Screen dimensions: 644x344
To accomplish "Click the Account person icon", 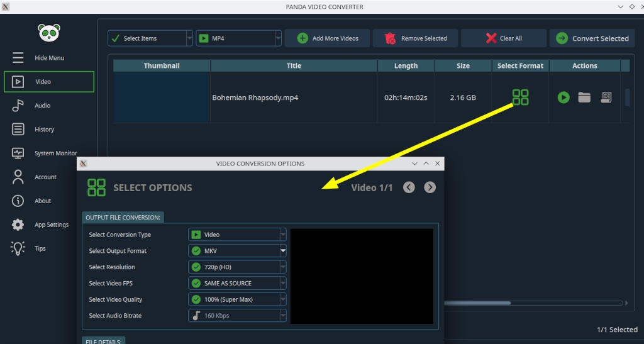I will pyautogui.click(x=18, y=177).
